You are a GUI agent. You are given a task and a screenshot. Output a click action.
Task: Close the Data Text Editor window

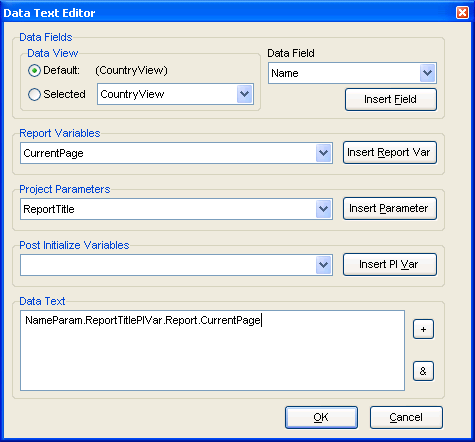462,13
